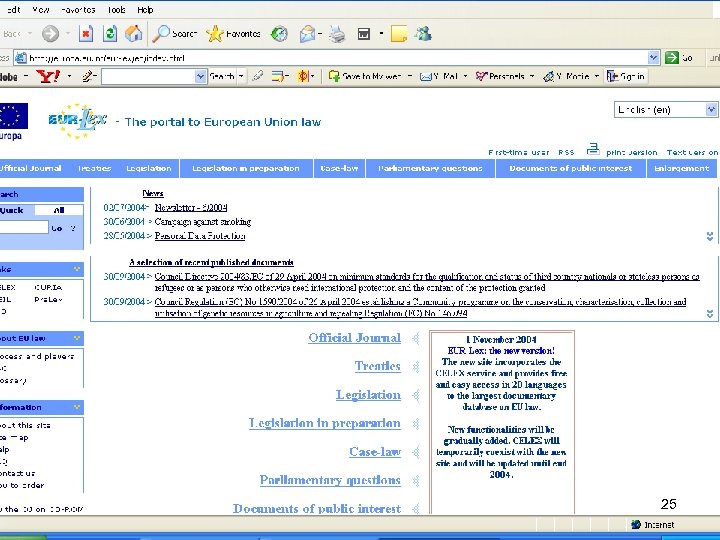Refresh the page with the toolbar icon
Viewport: 720px width, 540px height.
point(110,34)
